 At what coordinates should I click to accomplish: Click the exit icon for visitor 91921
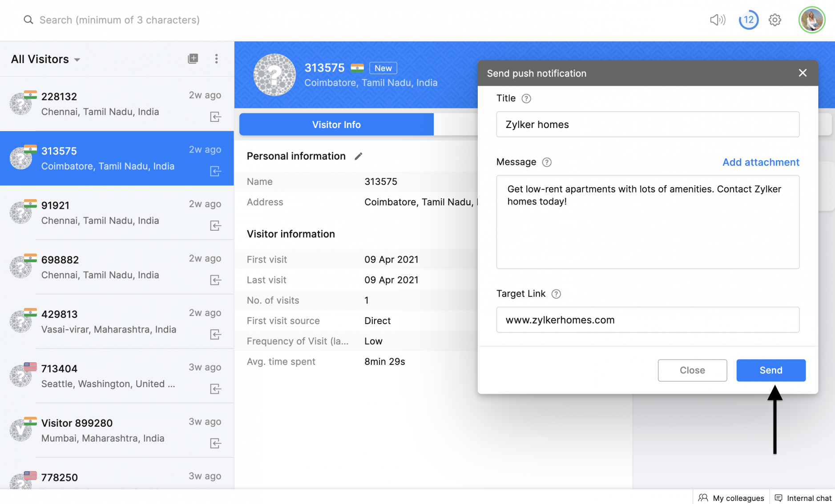pos(216,226)
